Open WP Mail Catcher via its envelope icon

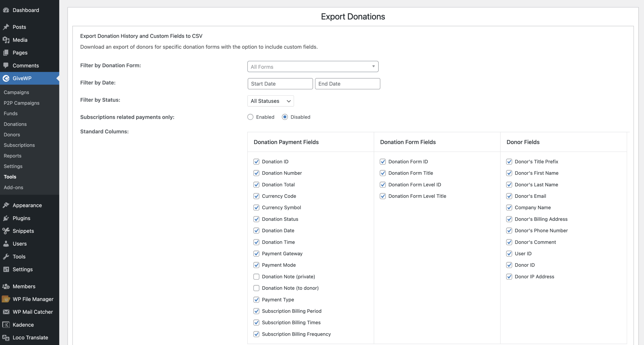tap(6, 312)
